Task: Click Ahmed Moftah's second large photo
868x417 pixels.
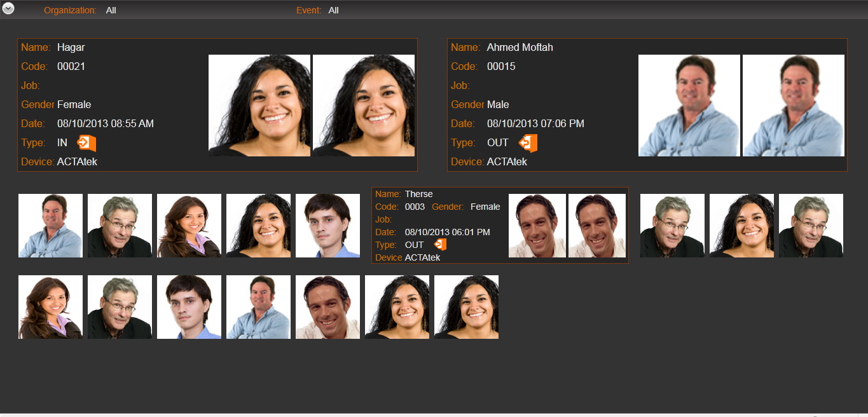Action: coord(794,106)
